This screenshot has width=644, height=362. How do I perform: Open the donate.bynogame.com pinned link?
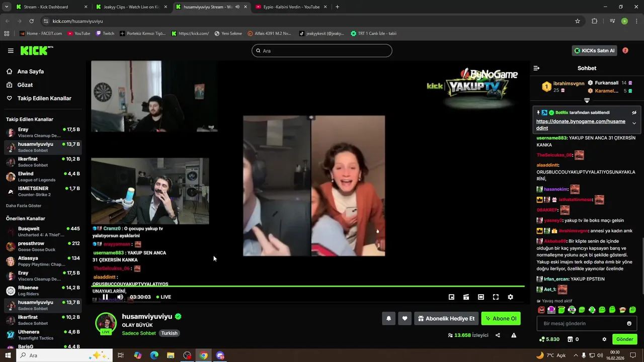click(x=581, y=125)
